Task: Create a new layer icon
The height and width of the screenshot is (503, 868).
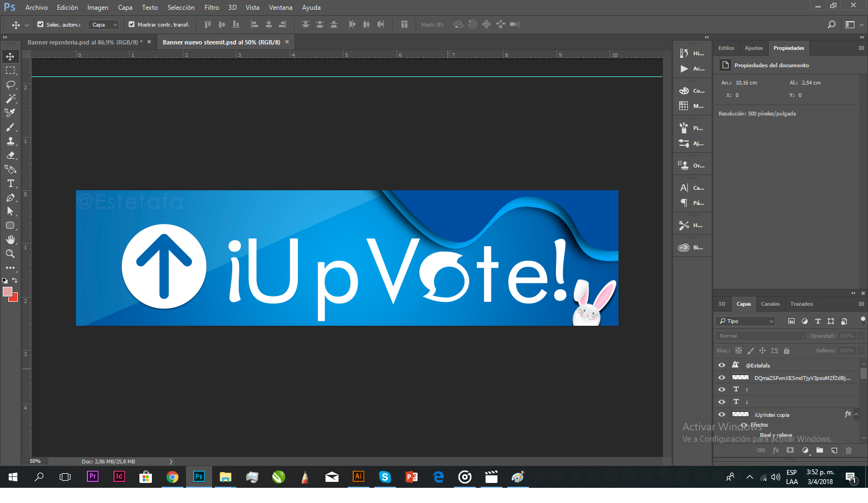Action: point(834,450)
